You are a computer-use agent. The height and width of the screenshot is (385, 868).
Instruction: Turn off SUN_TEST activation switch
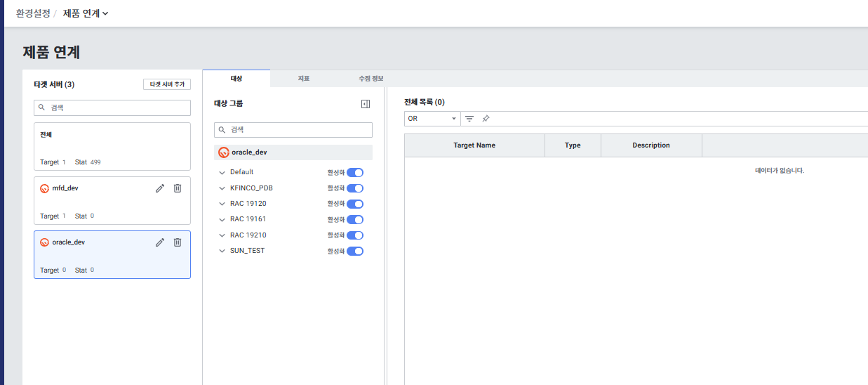(355, 251)
